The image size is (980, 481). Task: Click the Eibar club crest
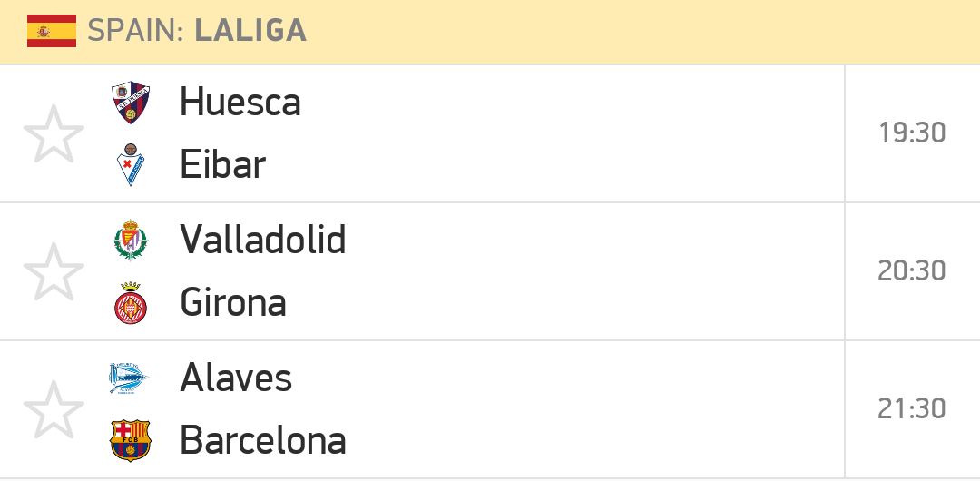tap(131, 164)
